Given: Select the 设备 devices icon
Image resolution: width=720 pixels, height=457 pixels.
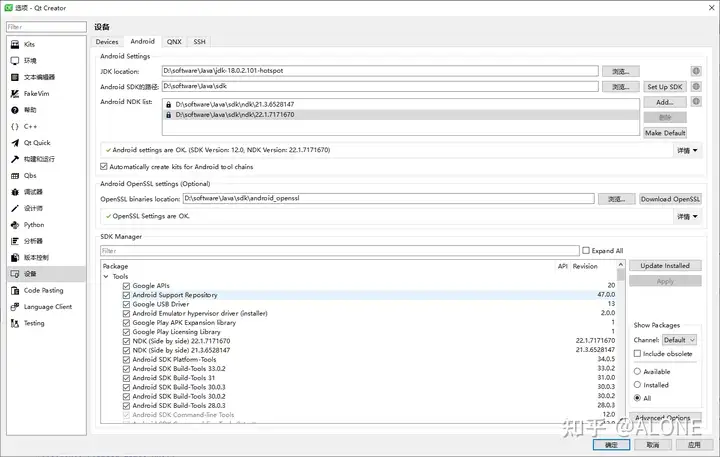Looking at the screenshot, I should click(x=15, y=274).
